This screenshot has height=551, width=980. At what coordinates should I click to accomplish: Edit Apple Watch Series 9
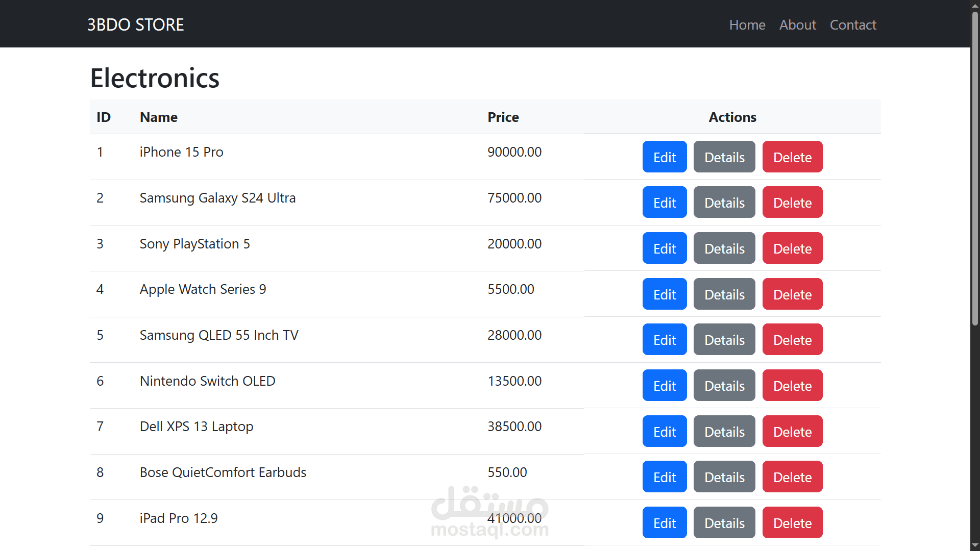click(665, 294)
